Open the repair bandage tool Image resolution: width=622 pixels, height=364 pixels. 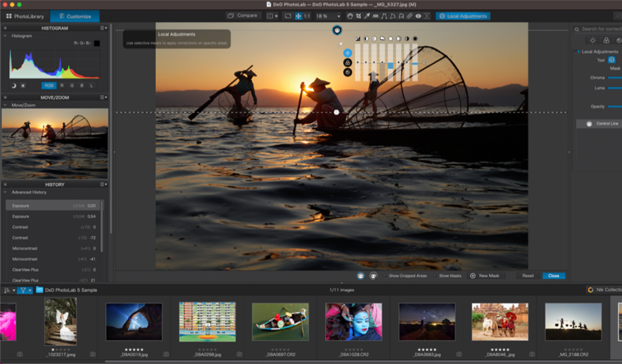(409, 16)
